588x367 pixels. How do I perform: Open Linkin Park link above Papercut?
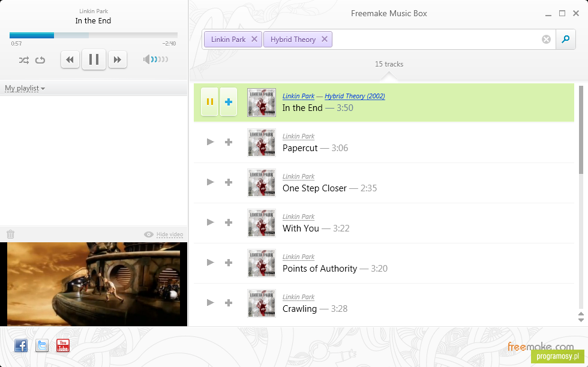(299, 136)
